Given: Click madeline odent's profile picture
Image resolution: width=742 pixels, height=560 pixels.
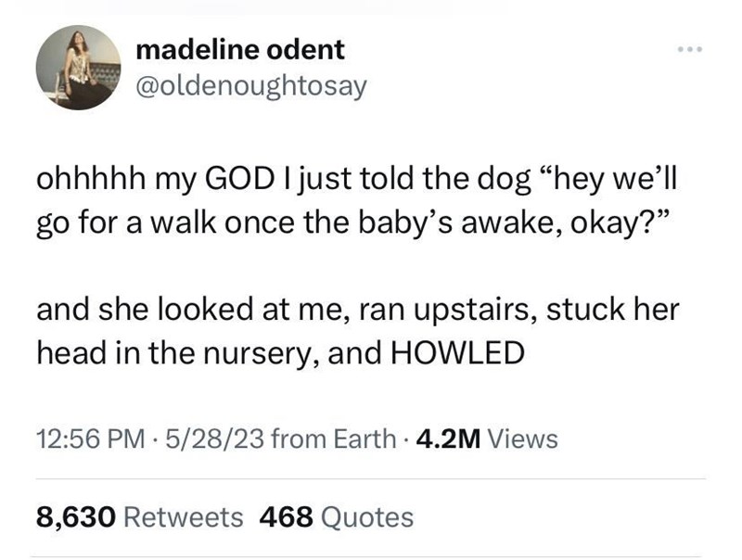Looking at the screenshot, I should point(79,67).
